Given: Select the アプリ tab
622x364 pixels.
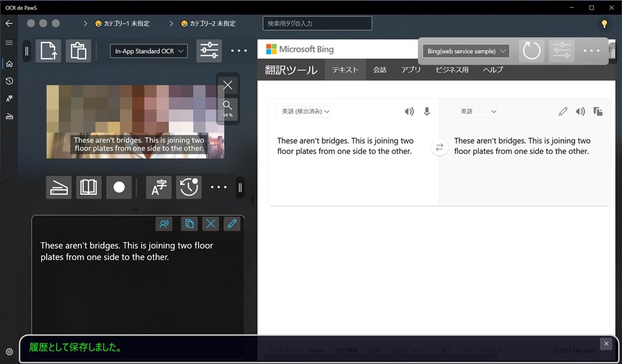Looking at the screenshot, I should (x=411, y=70).
